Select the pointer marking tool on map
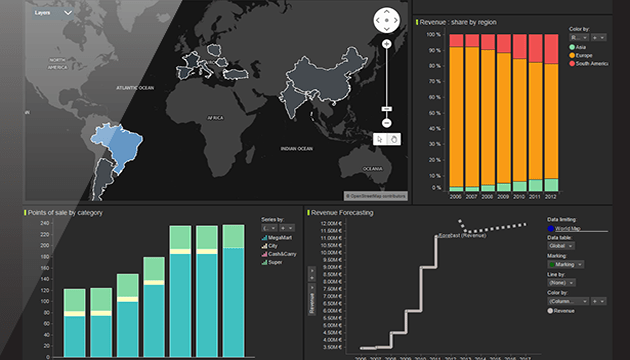Image resolution: width=630 pixels, height=360 pixels. pyautogui.click(x=380, y=139)
